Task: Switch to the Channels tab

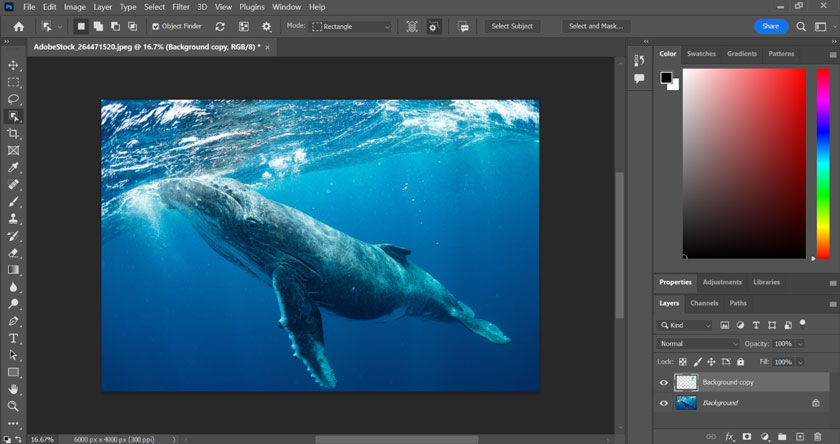Action: tap(704, 303)
